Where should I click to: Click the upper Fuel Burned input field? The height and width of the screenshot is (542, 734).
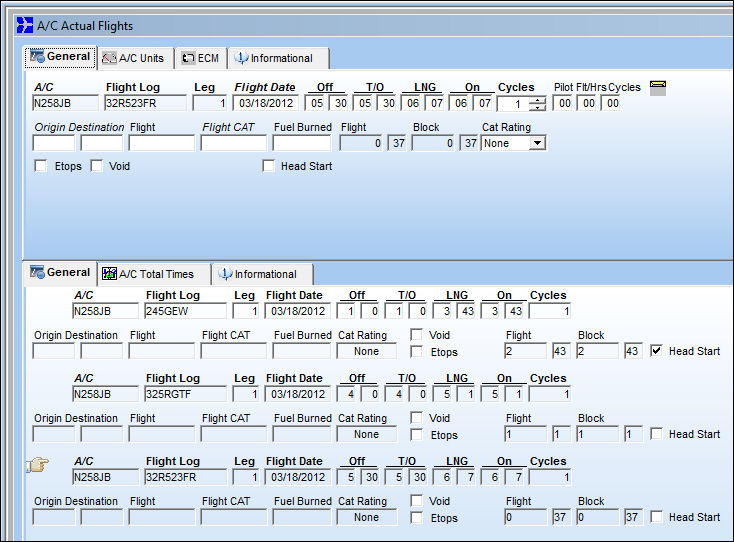pos(302,143)
